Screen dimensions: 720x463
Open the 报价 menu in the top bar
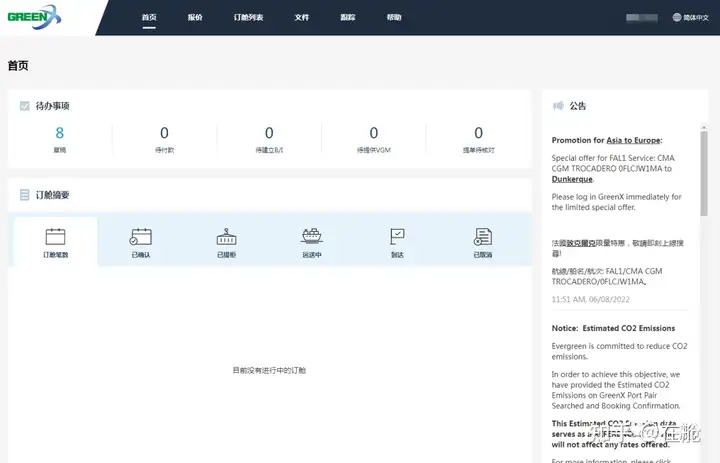(x=195, y=17)
